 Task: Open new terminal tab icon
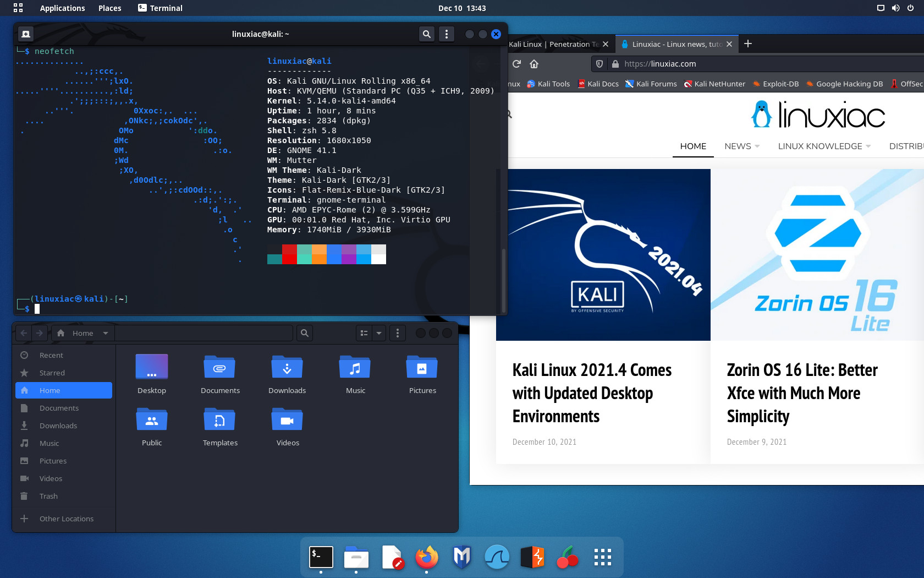(26, 34)
